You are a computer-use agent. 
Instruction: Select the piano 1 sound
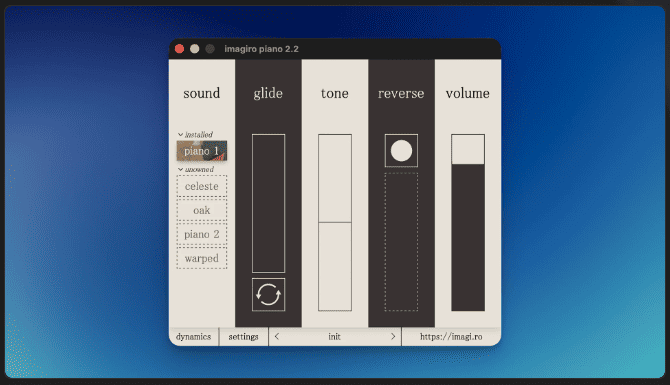coord(202,151)
